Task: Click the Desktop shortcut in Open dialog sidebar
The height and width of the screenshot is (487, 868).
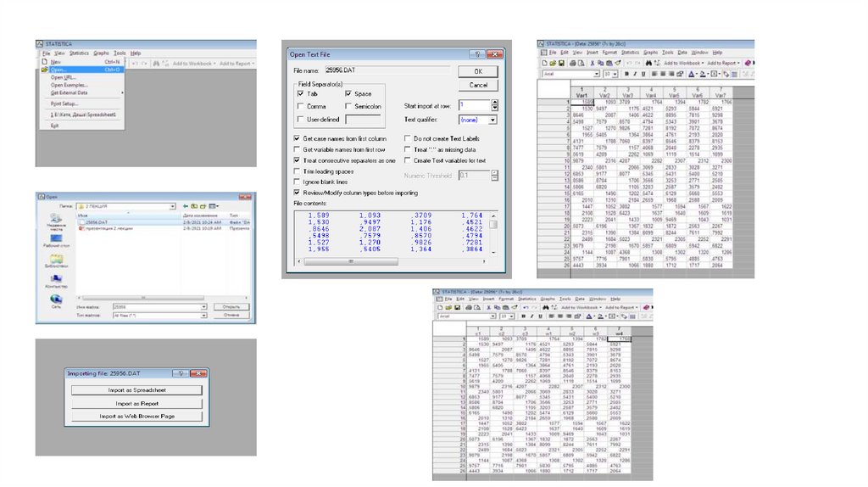Action: tap(57, 240)
